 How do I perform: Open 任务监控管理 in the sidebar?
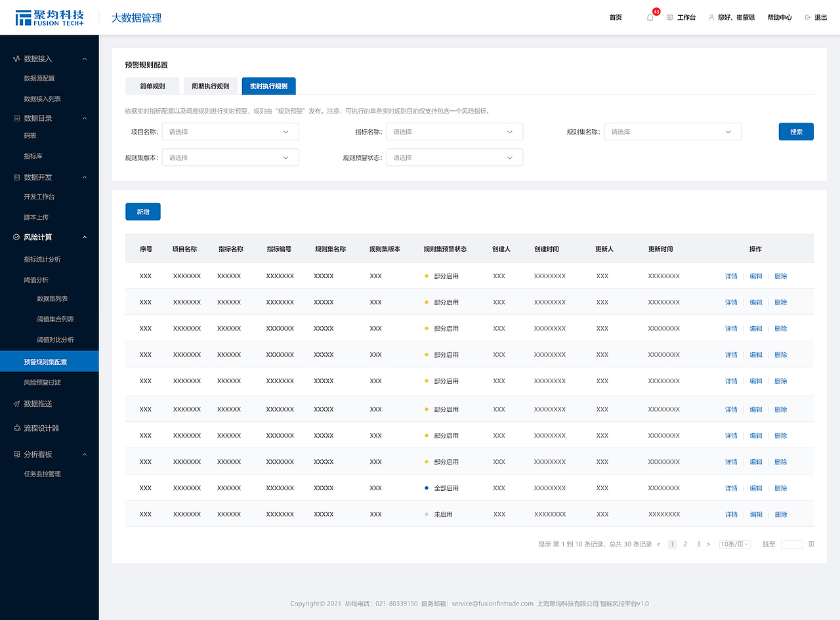[x=43, y=474]
